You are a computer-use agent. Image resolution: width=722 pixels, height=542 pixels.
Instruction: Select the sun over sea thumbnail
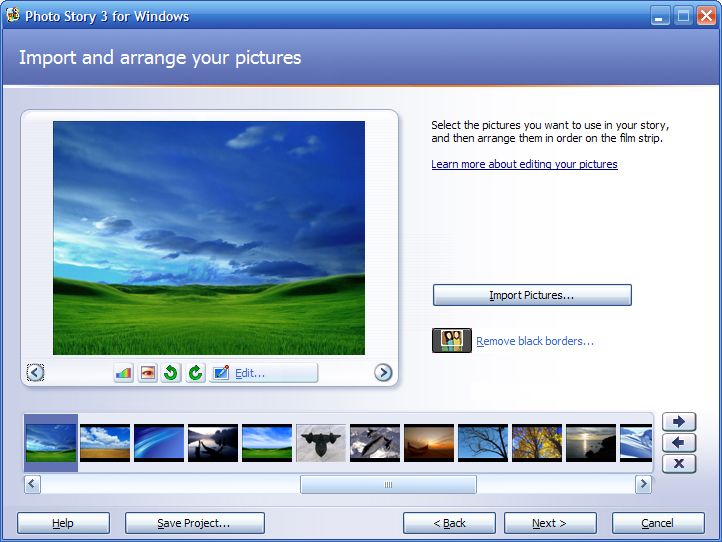click(591, 443)
